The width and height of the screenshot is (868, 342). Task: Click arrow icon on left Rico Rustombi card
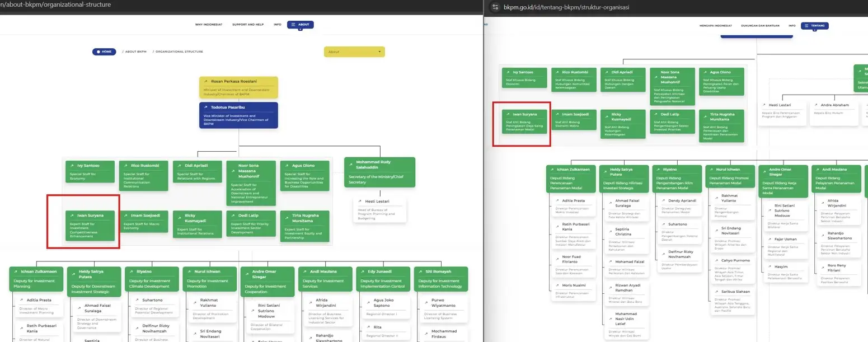125,166
